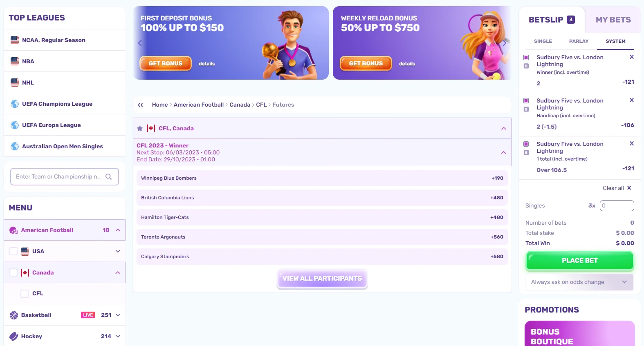Image resolution: width=644 pixels, height=346 pixels.
Task: Click the green PLACE BET button
Action: 579,261
